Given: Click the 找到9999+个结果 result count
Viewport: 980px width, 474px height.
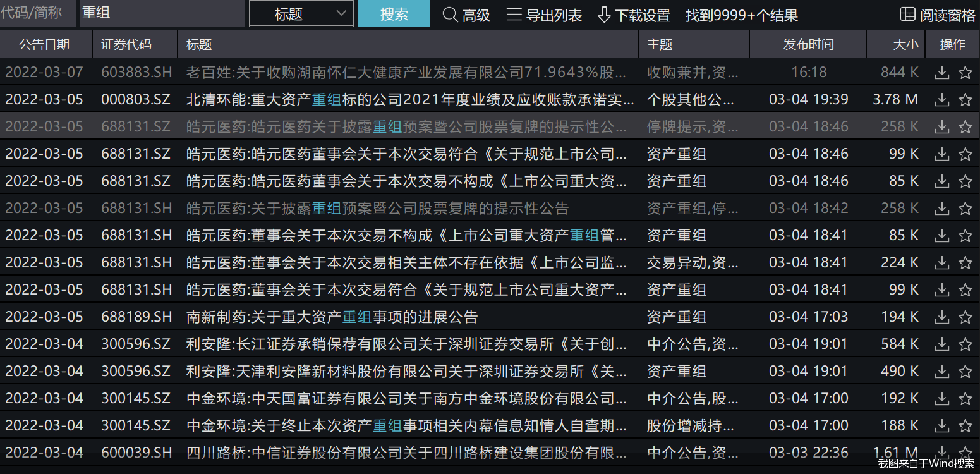Looking at the screenshot, I should [742, 15].
